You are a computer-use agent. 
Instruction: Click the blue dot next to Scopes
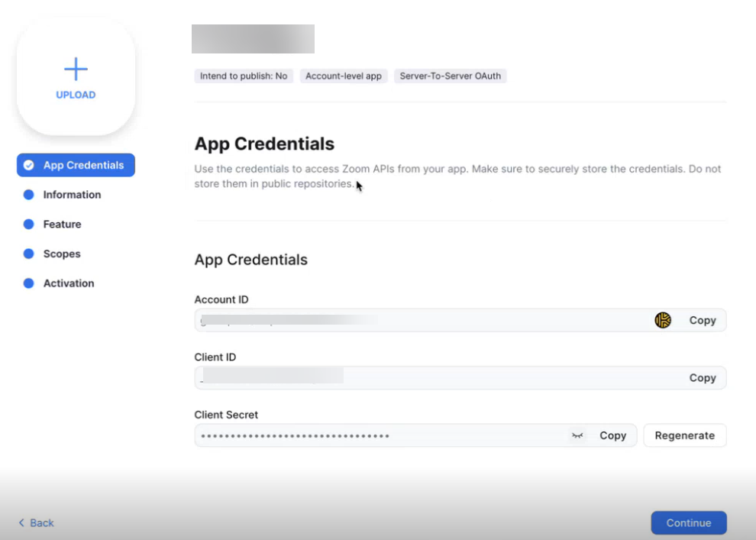point(29,254)
